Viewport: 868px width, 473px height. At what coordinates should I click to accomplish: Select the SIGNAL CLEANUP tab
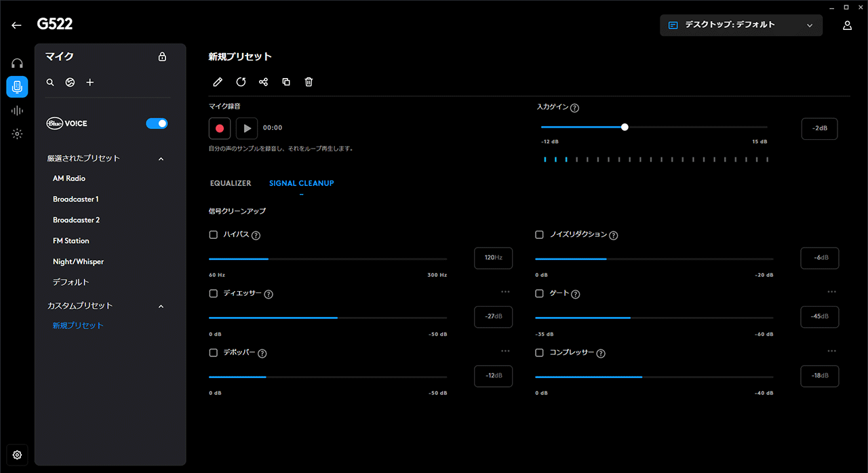[301, 183]
